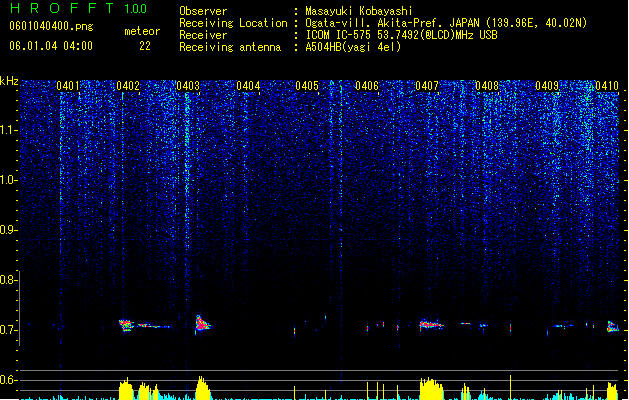Click the 0404 time label

click(x=248, y=86)
